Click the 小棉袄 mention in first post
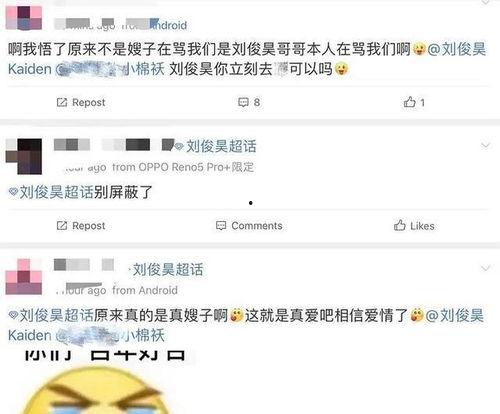The image size is (500, 414). pos(110,69)
